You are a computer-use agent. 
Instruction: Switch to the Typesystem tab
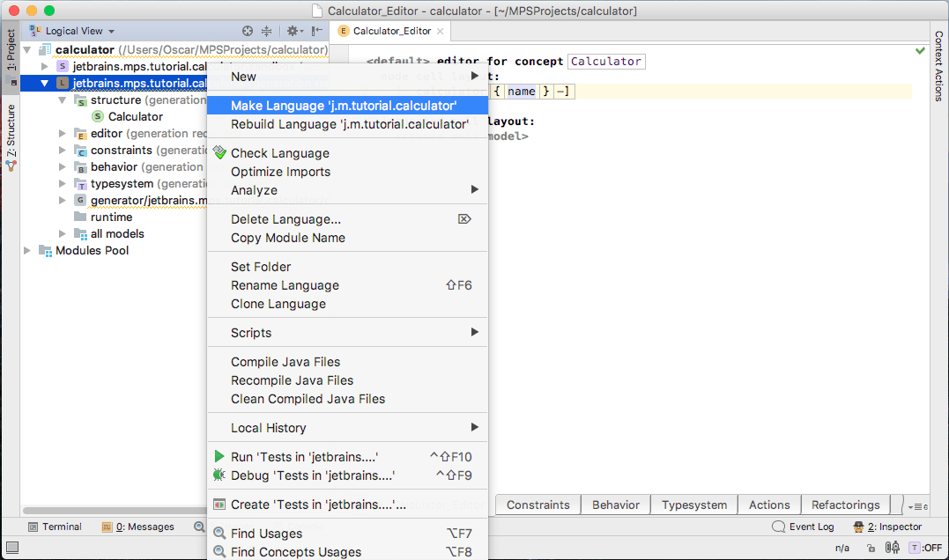coord(694,505)
